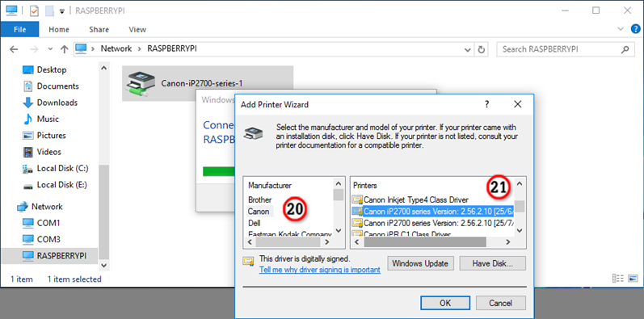The image size is (644, 319).
Task: Click the Downloads arrow icon in sidebar
Action: coord(28,103)
